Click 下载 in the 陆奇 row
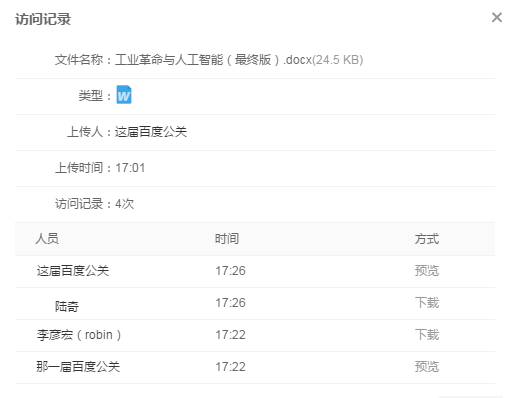513x398 pixels. 427,303
